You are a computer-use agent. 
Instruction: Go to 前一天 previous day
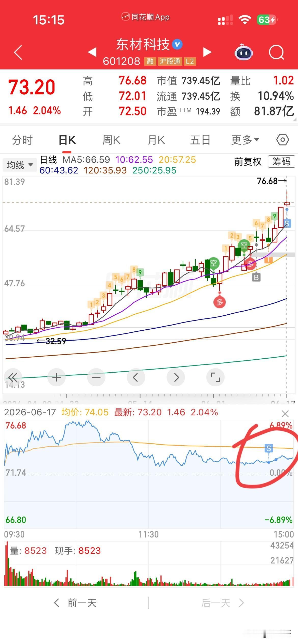(x=75, y=603)
